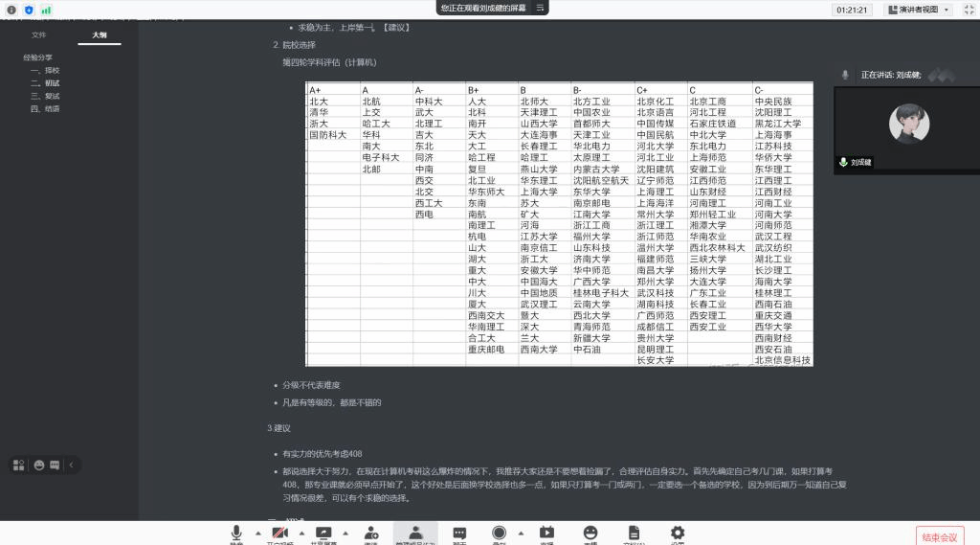This screenshot has width=980, height=545.
Task: Open the manage members panel
Action: (x=415, y=533)
